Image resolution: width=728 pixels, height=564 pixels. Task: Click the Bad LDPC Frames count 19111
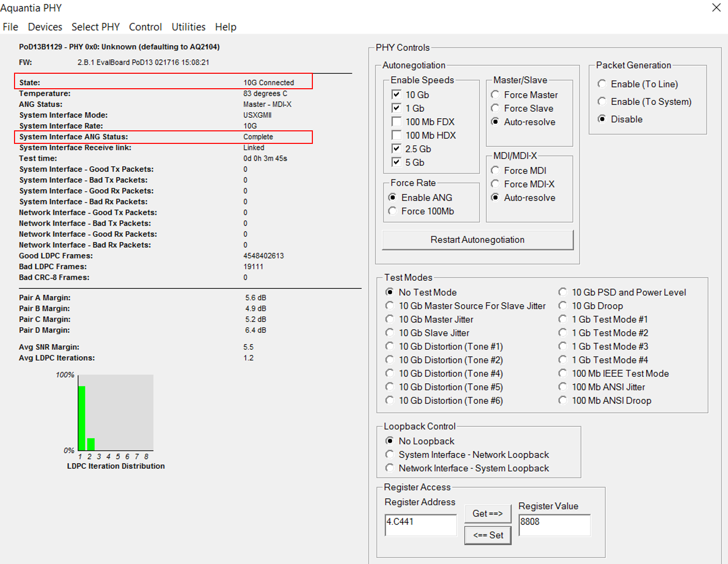click(253, 267)
